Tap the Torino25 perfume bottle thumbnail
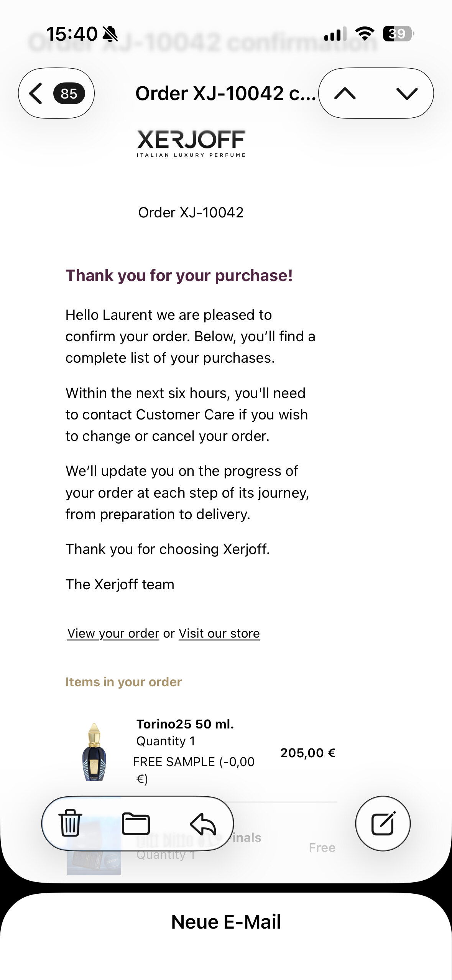Image resolution: width=452 pixels, height=980 pixels. 94,751
